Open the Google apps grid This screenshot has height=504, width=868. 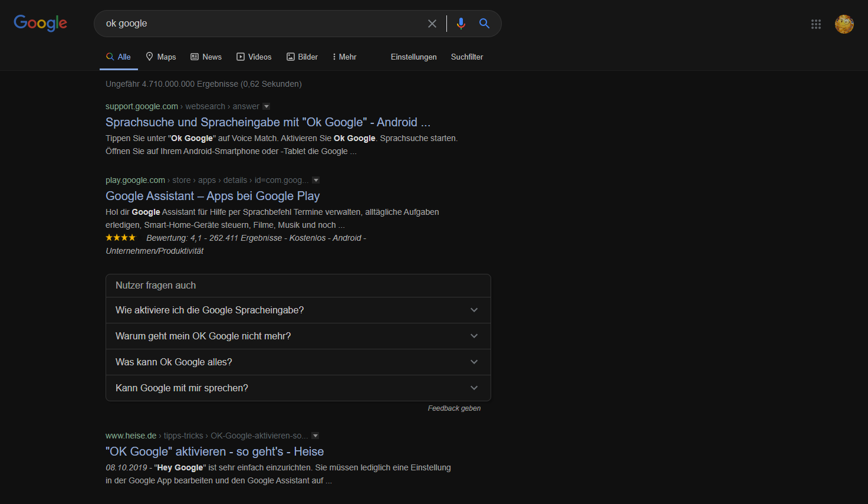(816, 24)
